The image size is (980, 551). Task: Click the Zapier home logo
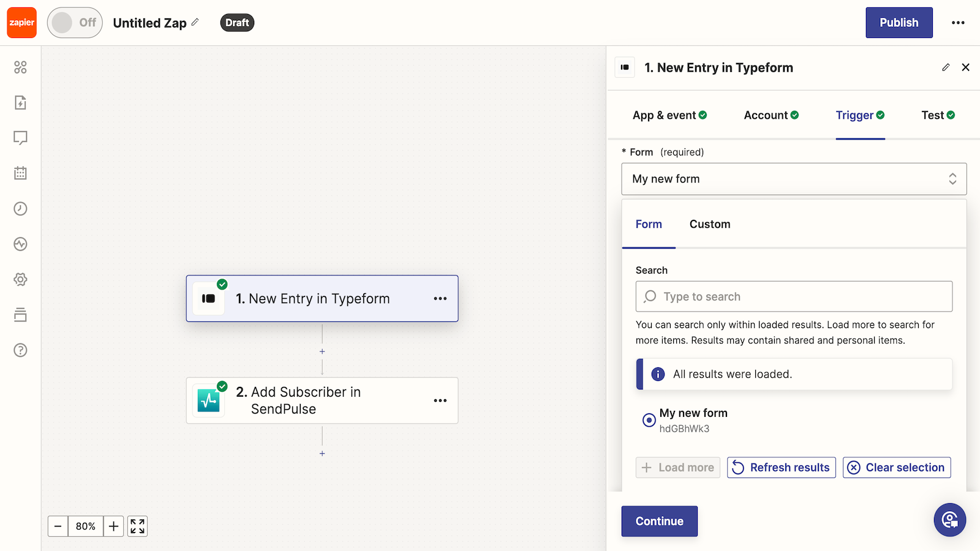coord(22,23)
